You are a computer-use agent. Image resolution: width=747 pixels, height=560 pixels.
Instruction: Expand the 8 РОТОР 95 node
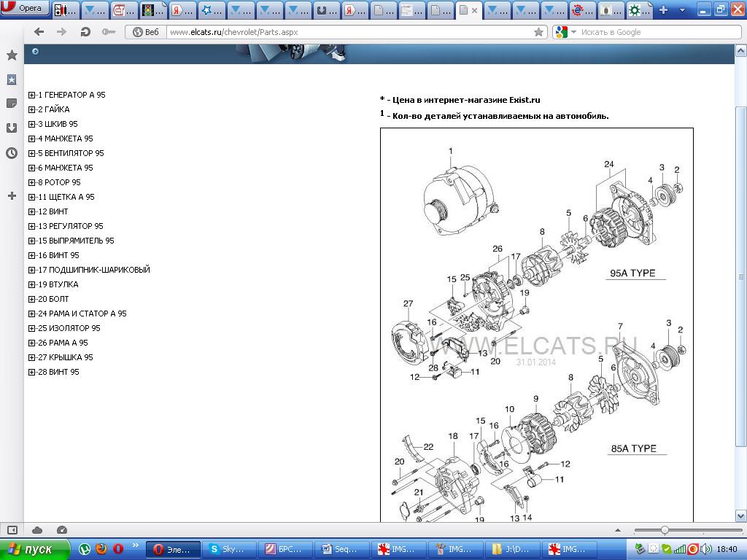point(32,182)
